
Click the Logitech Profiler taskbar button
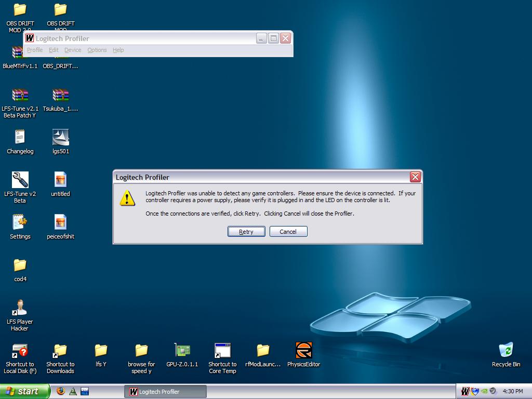165,392
